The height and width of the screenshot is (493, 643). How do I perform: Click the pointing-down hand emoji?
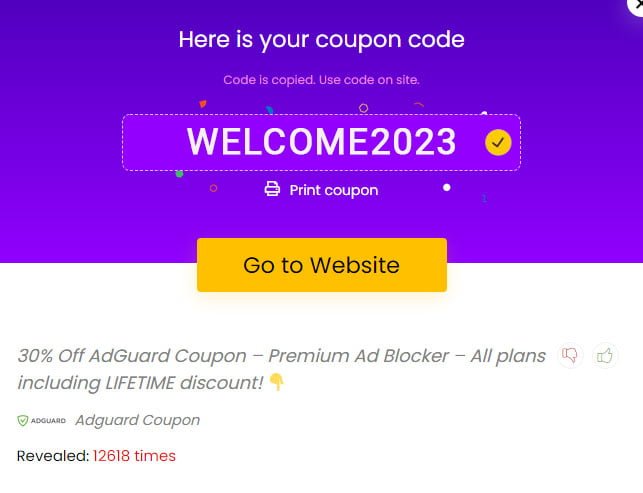(x=276, y=382)
